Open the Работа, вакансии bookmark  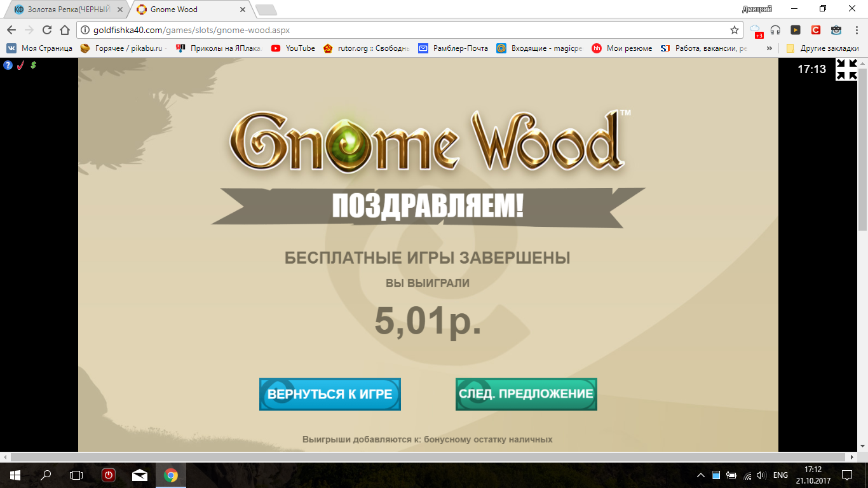coord(704,48)
